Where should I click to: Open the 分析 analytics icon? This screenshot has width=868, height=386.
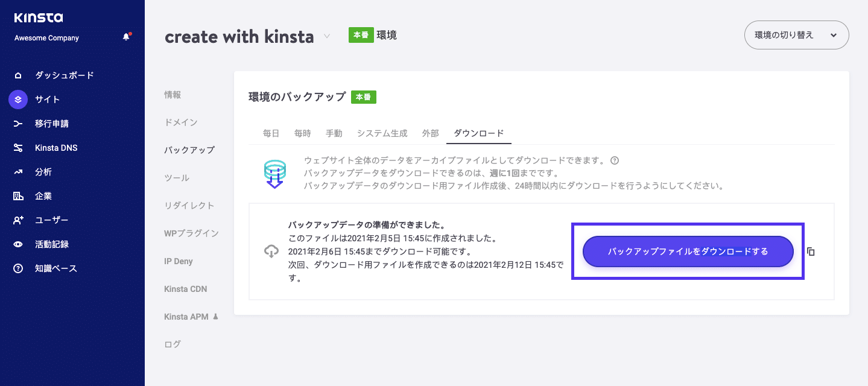click(19, 171)
